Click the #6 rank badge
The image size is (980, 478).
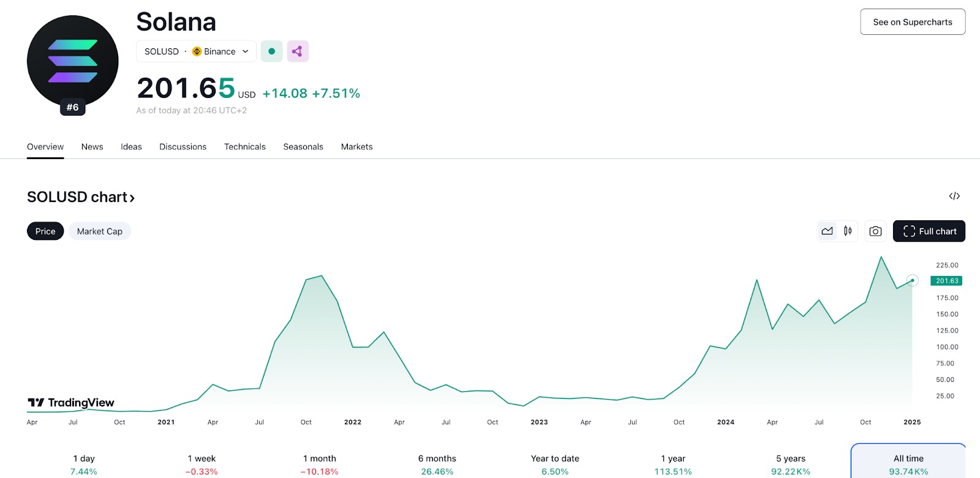tap(73, 108)
